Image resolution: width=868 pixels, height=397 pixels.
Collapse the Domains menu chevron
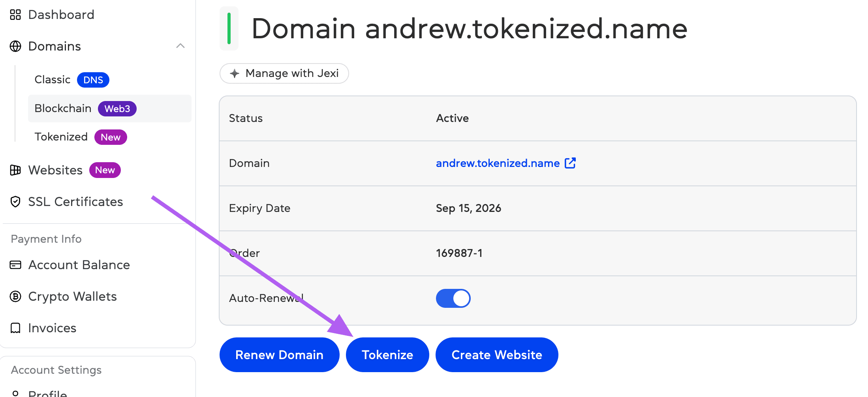(180, 46)
